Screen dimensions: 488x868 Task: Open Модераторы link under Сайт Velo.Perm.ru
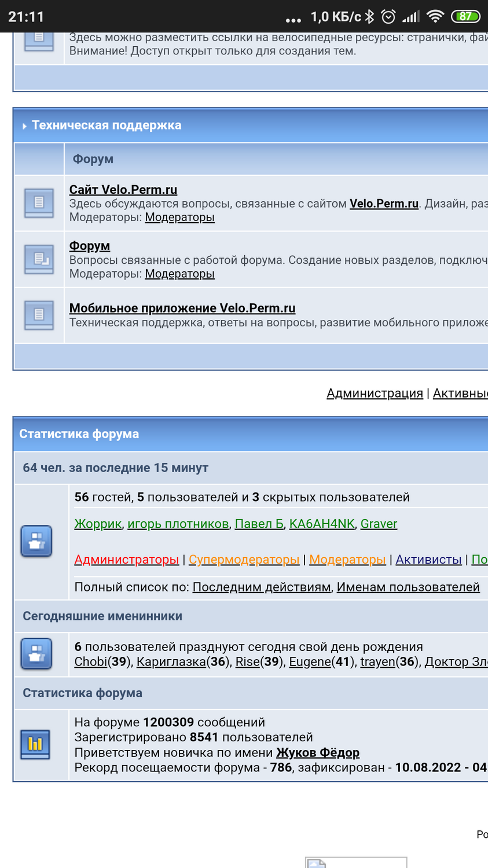pos(179,217)
